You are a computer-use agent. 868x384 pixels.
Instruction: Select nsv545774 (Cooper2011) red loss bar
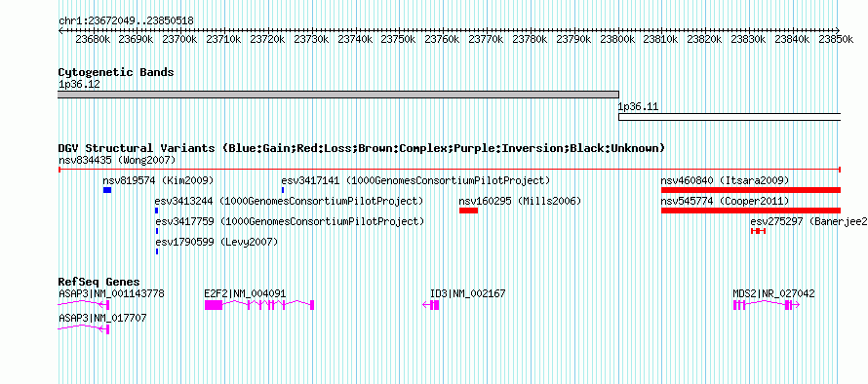[751, 211]
